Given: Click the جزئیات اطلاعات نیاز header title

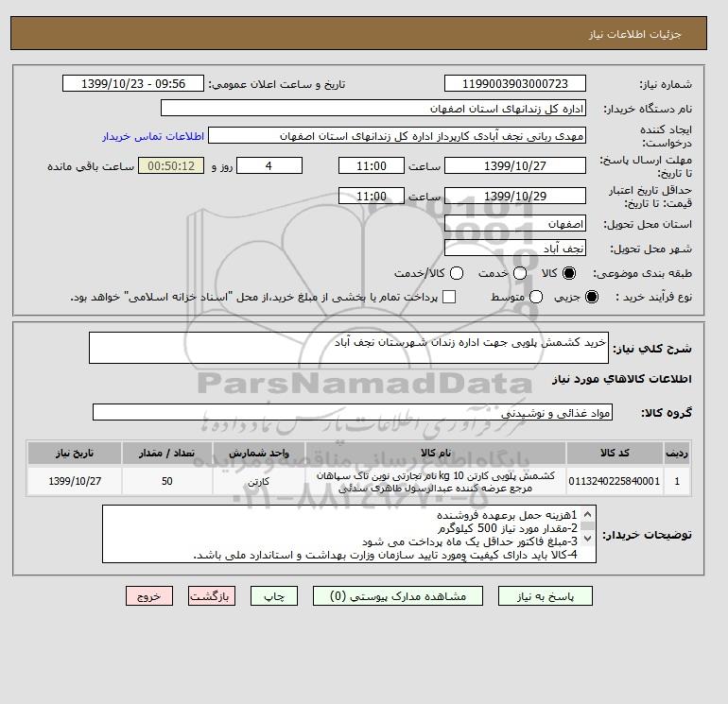Looking at the screenshot, I should click(634, 34).
